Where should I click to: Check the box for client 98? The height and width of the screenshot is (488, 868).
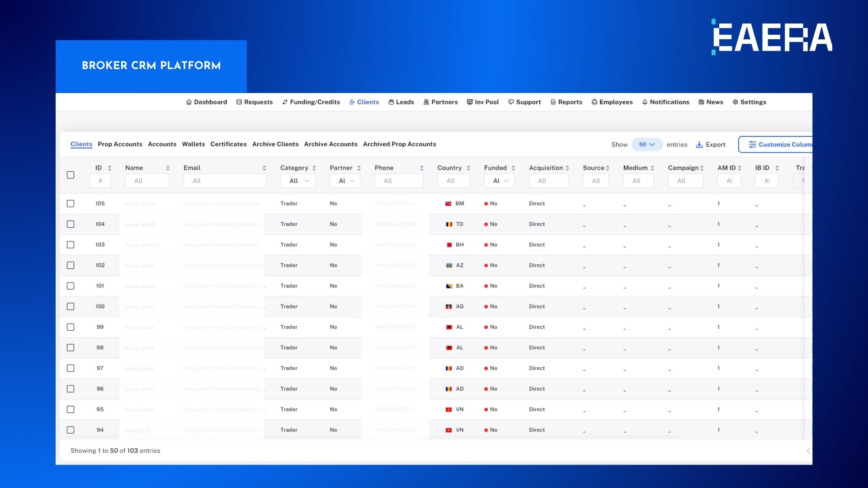[71, 347]
